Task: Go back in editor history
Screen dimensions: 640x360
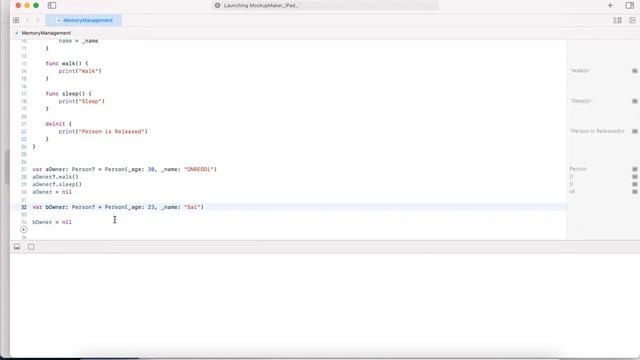Action: point(28,20)
